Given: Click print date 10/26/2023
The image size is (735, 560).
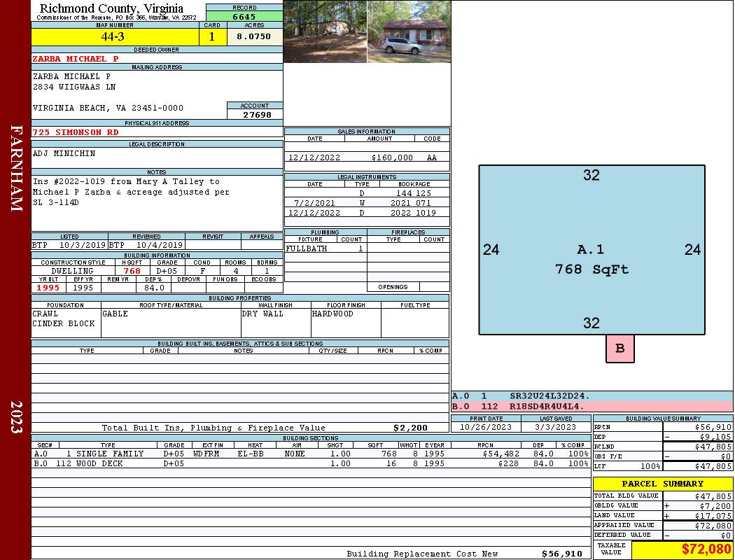Looking at the screenshot, I should (x=486, y=427).
